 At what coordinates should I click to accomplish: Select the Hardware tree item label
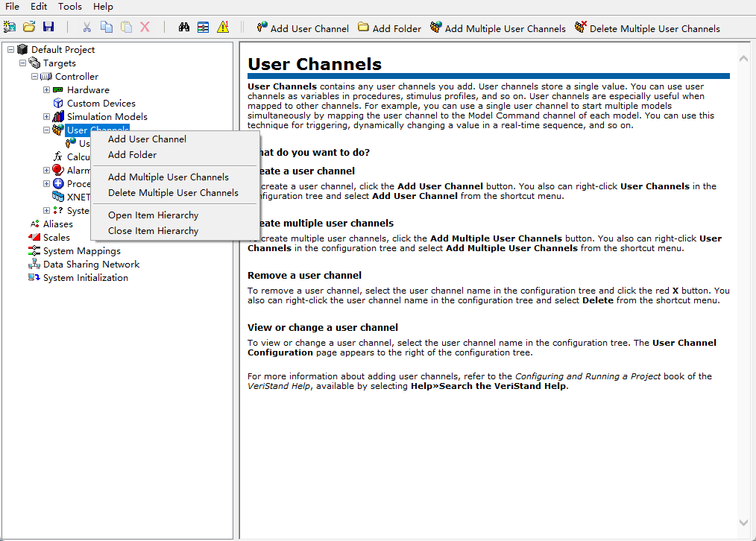pyautogui.click(x=88, y=89)
